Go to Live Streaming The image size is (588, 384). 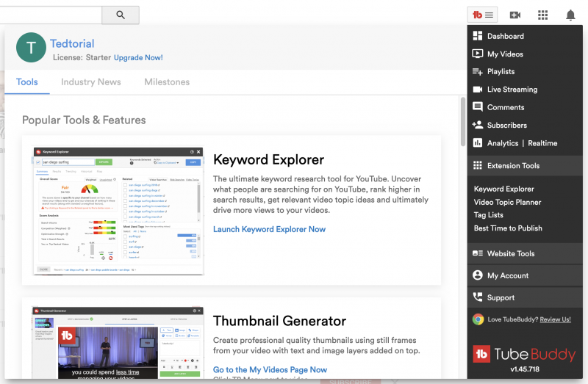point(512,90)
